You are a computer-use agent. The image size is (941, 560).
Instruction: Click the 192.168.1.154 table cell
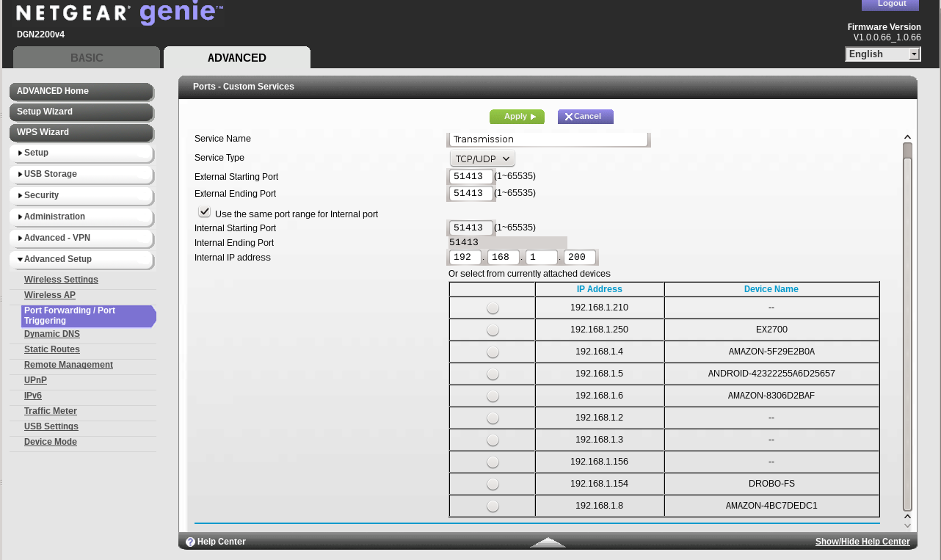click(x=600, y=484)
